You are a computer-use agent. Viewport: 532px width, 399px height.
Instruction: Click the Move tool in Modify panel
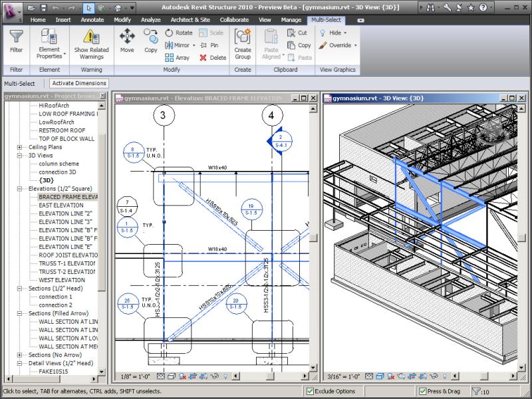coord(127,41)
